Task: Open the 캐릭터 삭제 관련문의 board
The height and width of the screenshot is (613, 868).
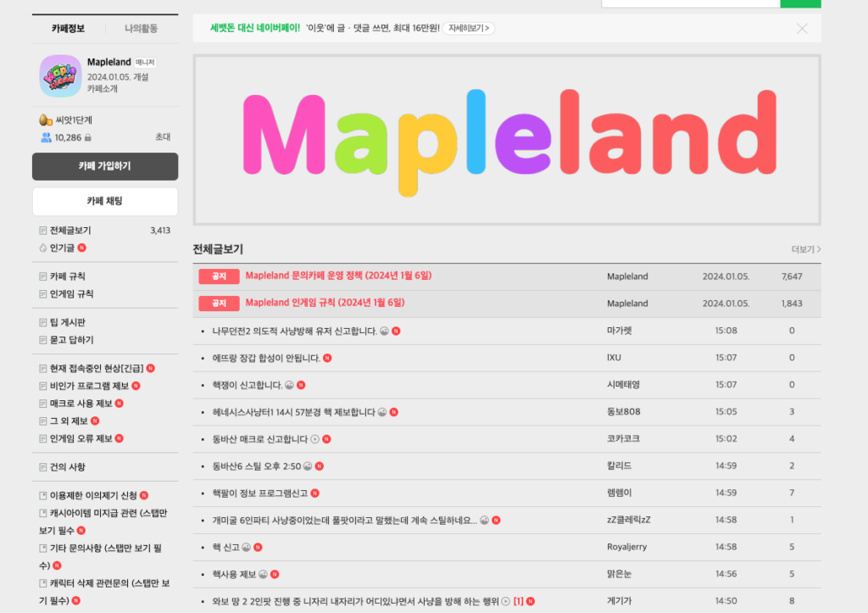Action: coord(104,592)
